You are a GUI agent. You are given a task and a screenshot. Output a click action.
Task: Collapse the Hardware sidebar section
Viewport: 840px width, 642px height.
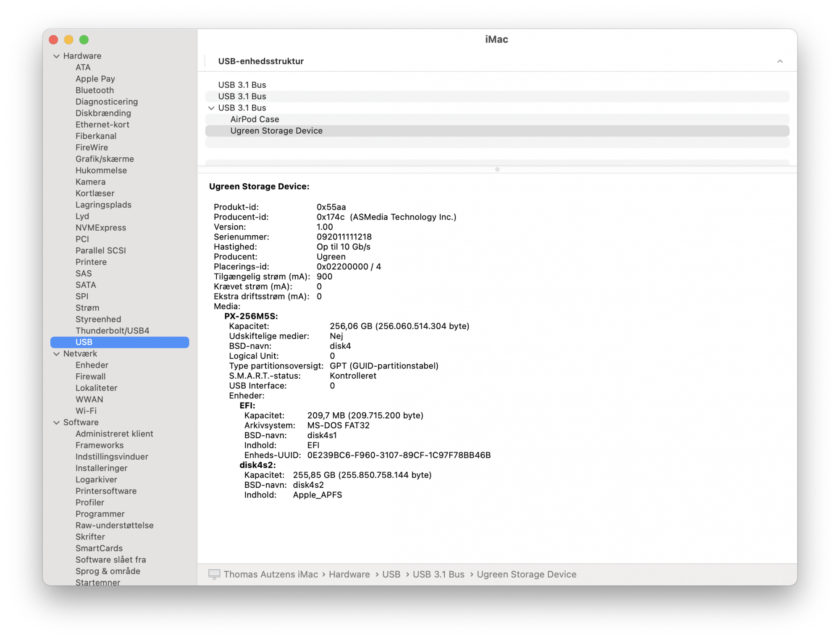56,56
